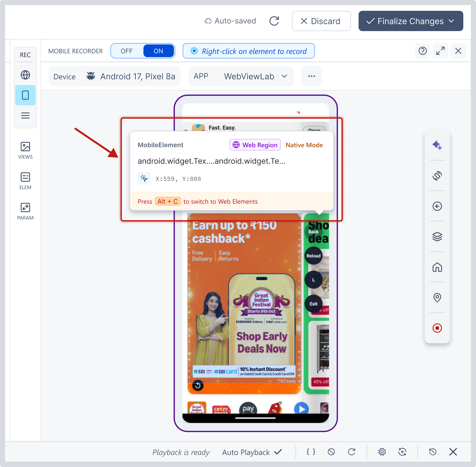
Task: Open the code braces icon in footer
Action: (311, 452)
